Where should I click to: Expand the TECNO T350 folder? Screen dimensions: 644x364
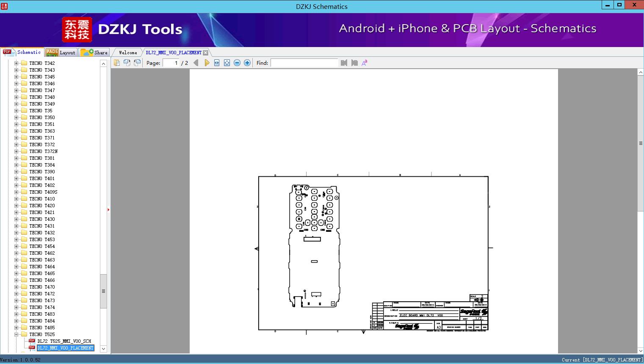[17, 117]
